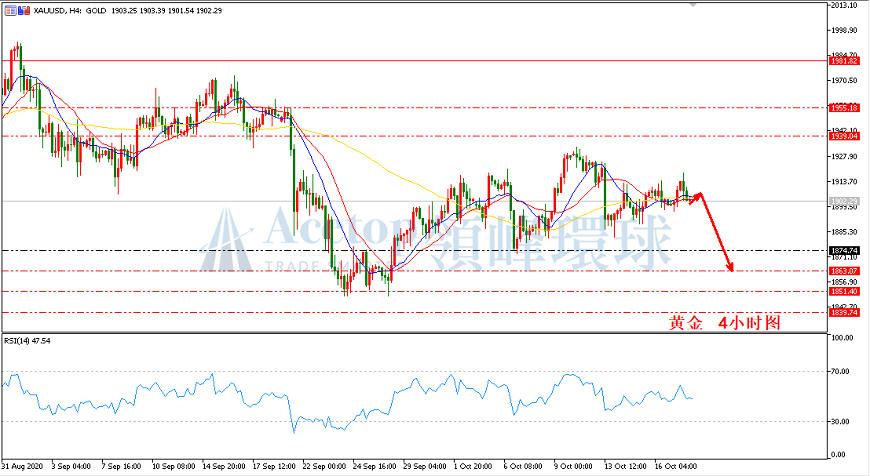Select the 1851.40 support price tag
The image size is (870, 476).
click(x=844, y=291)
